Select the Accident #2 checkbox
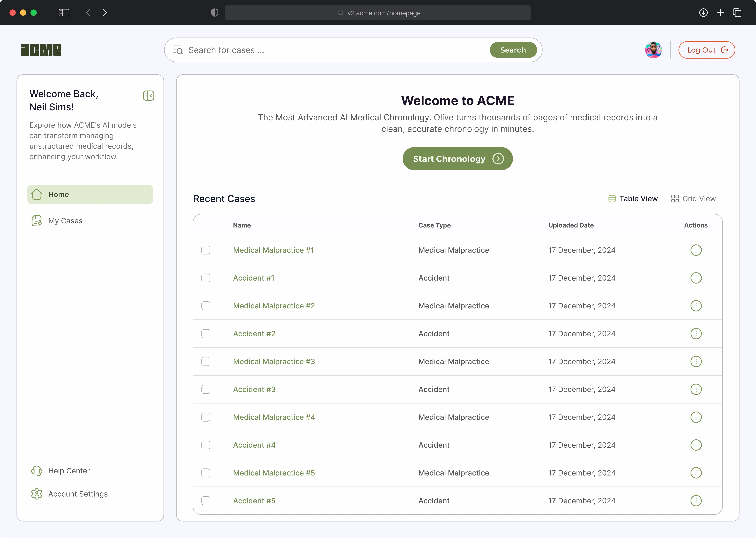756x538 pixels. point(206,334)
